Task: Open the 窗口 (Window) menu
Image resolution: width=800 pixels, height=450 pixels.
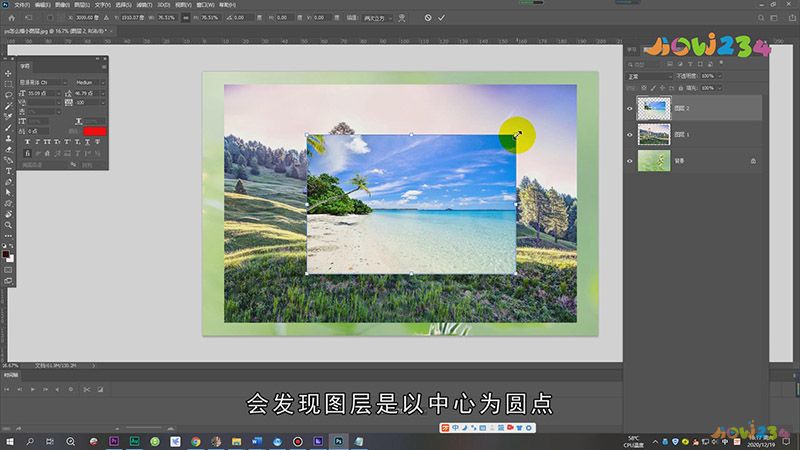Action: point(205,5)
